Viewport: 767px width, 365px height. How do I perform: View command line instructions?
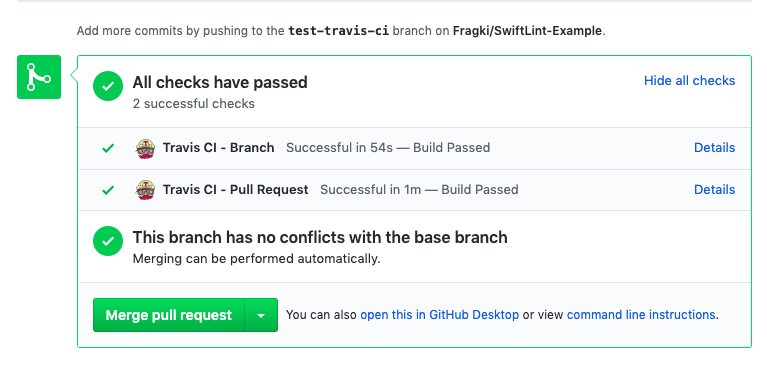point(641,315)
